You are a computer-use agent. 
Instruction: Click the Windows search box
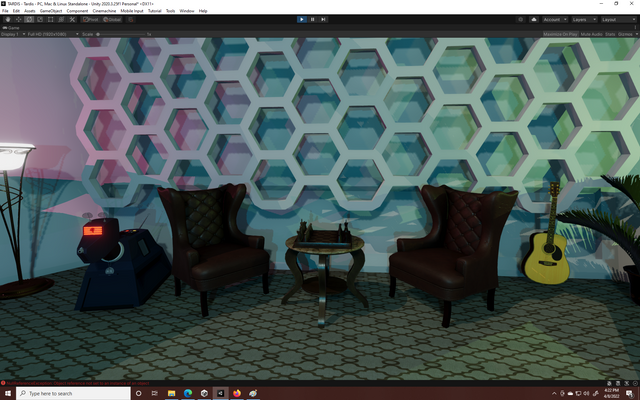73,393
